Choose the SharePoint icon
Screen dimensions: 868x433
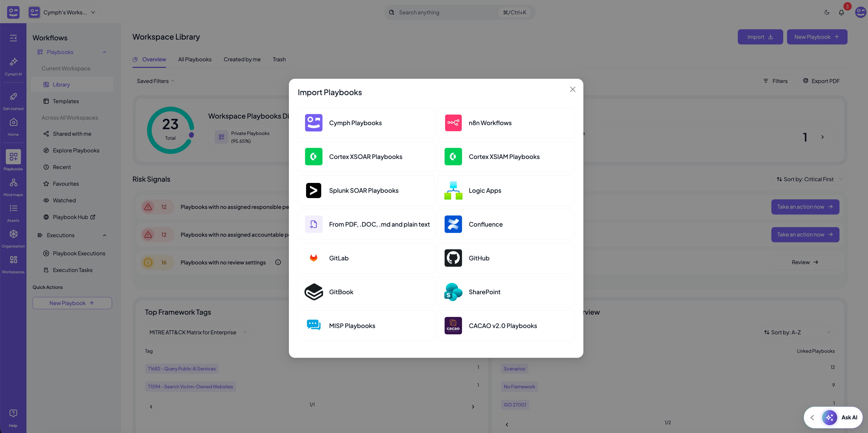(453, 292)
